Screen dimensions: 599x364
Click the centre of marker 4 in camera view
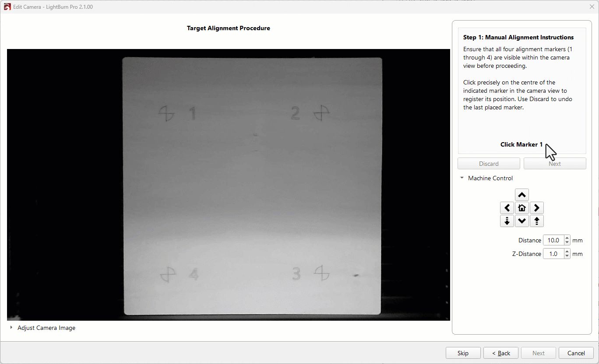(168, 275)
